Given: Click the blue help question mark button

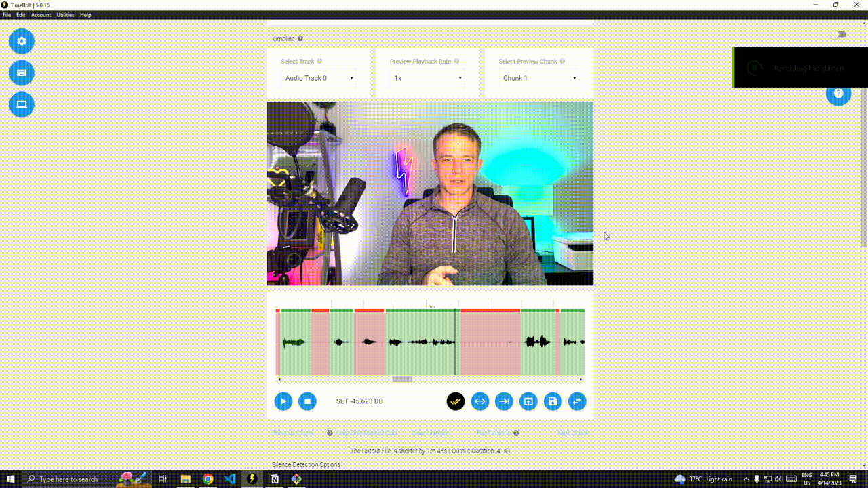Looking at the screenshot, I should tap(838, 94).
